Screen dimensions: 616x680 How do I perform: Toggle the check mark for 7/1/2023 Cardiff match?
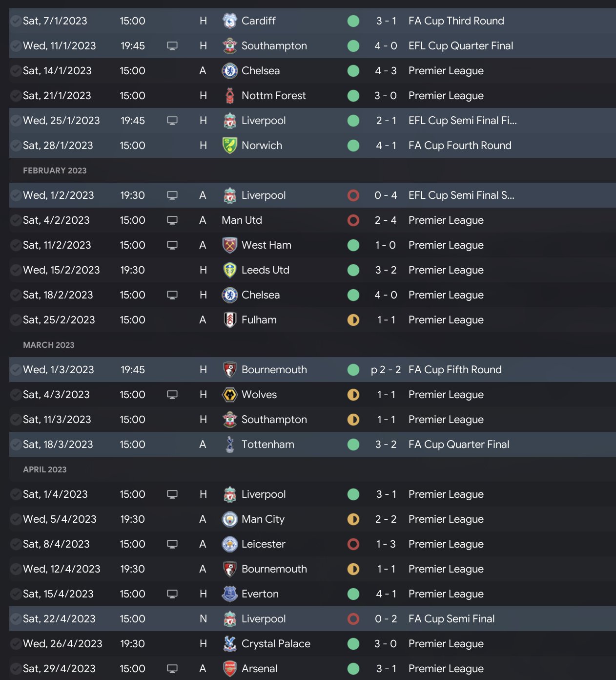click(16, 21)
